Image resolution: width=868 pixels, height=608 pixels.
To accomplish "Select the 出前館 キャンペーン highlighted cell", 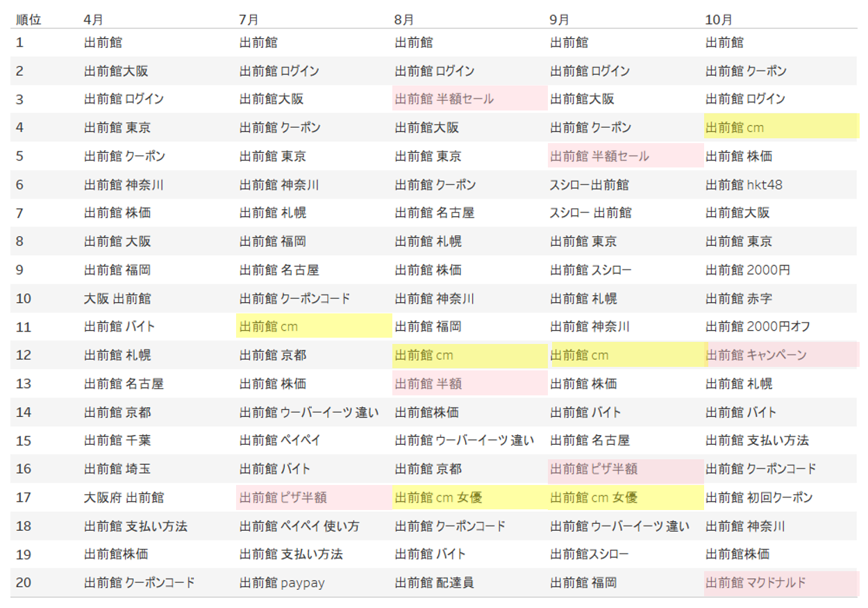I will pyautogui.click(x=782, y=355).
